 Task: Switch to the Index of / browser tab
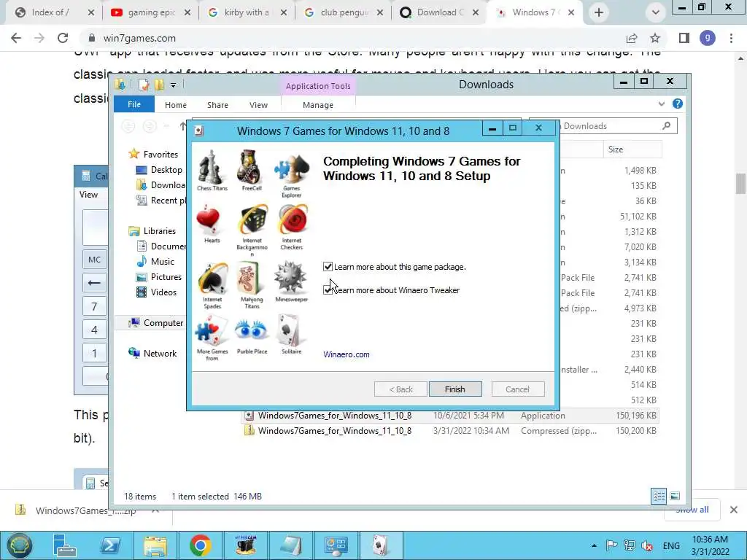pyautogui.click(x=52, y=12)
